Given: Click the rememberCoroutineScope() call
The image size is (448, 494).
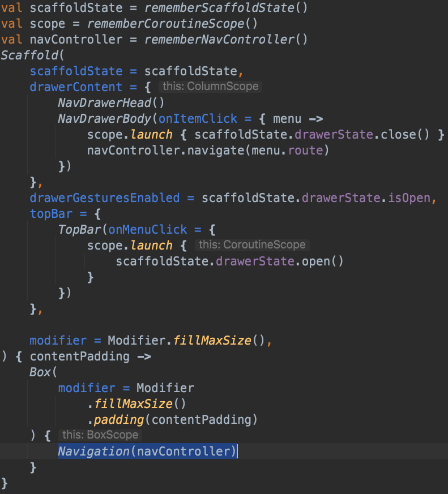Looking at the screenshot, I should coord(172,24).
